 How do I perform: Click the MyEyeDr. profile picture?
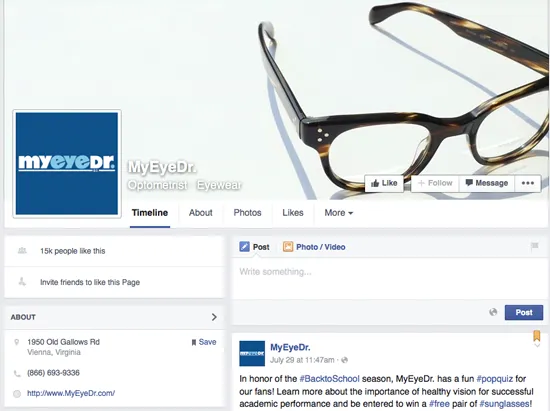click(x=67, y=163)
